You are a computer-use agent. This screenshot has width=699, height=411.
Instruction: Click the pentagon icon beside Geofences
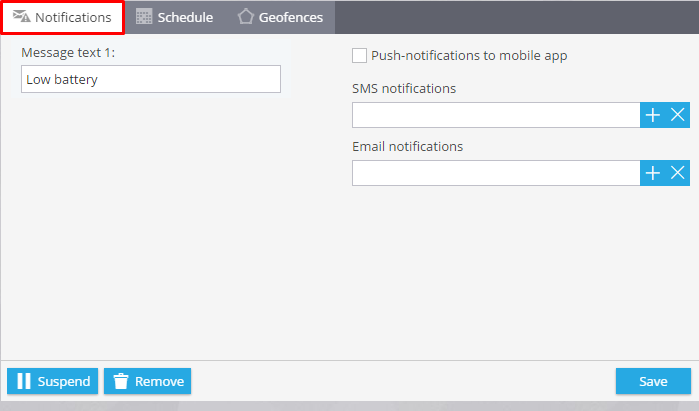coord(246,17)
